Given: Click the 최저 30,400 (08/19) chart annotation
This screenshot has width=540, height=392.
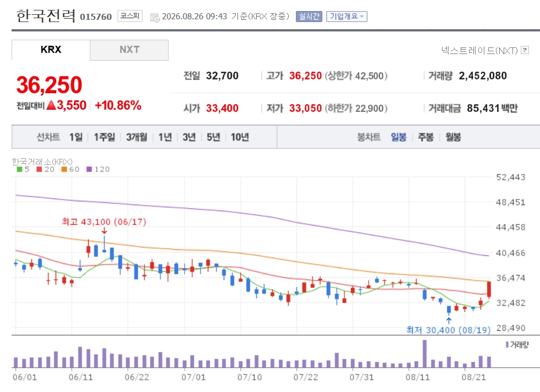Looking at the screenshot, I should [449, 330].
